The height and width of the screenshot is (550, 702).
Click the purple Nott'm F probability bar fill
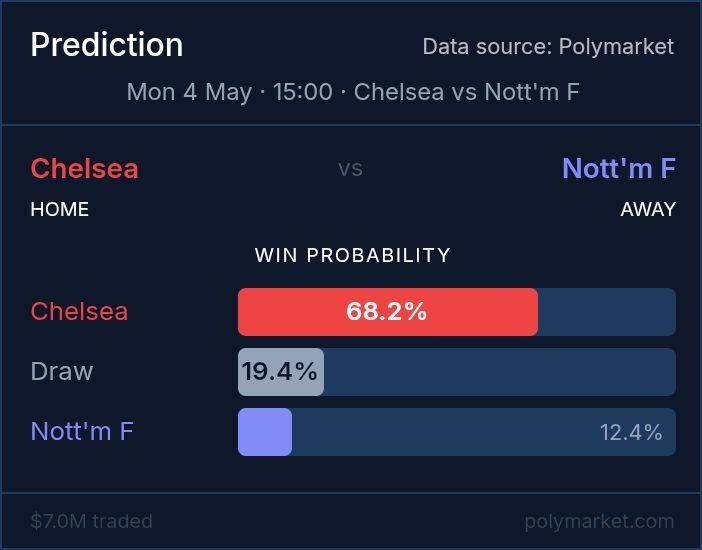tap(265, 432)
